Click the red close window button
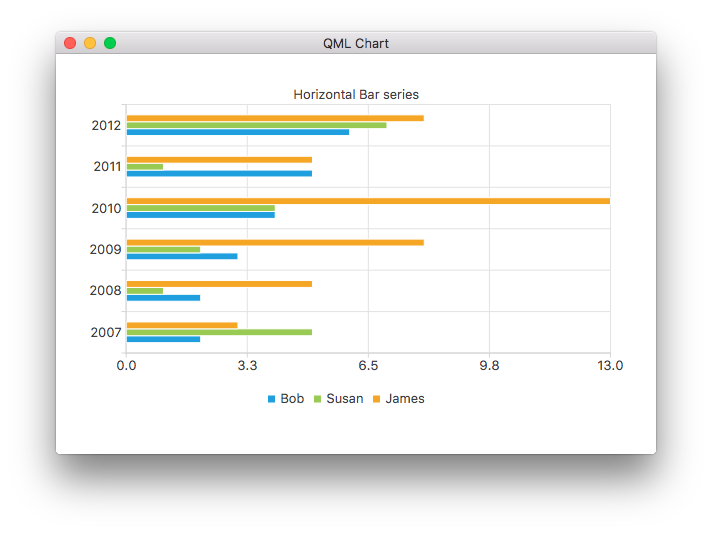Screen dimensions: 712x534 coord(70,43)
